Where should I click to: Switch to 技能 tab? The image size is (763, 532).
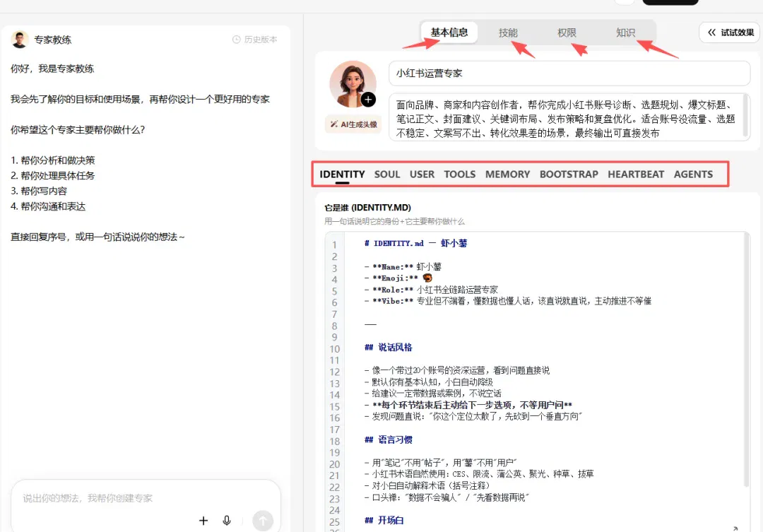[x=508, y=32]
